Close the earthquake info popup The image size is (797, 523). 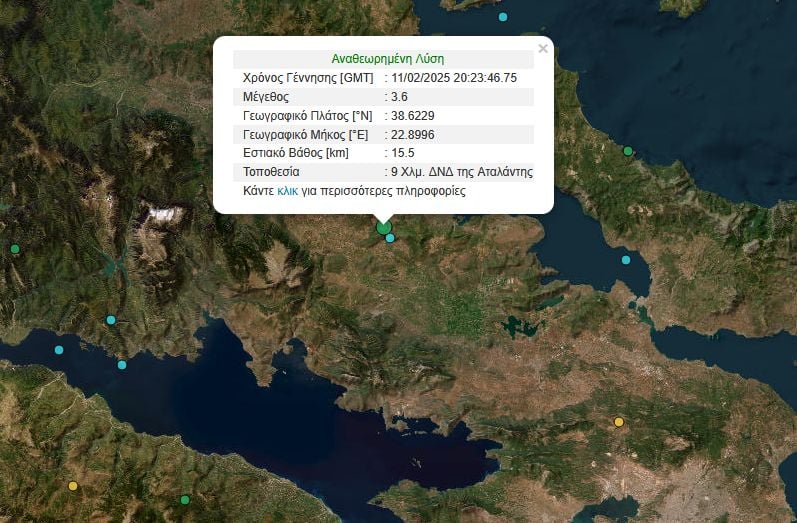543,49
